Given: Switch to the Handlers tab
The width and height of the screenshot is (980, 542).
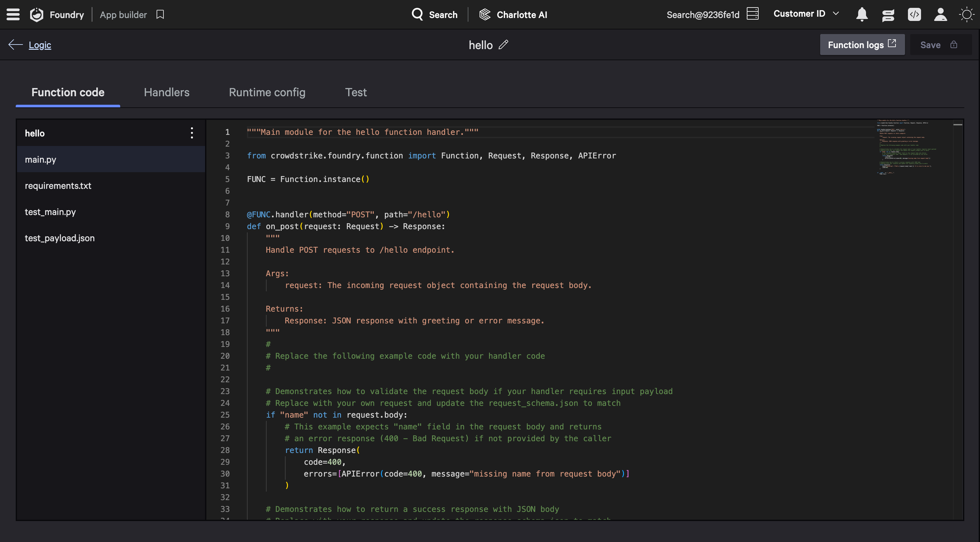Looking at the screenshot, I should click(x=166, y=92).
